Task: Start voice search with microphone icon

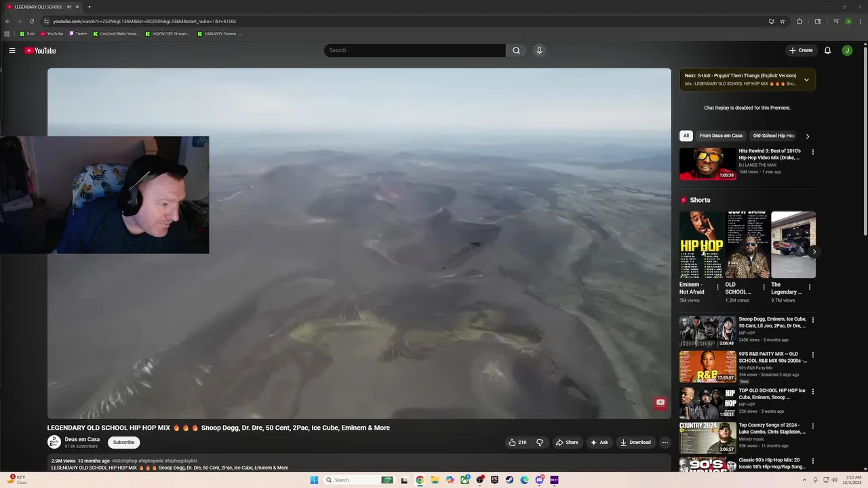Action: point(539,50)
